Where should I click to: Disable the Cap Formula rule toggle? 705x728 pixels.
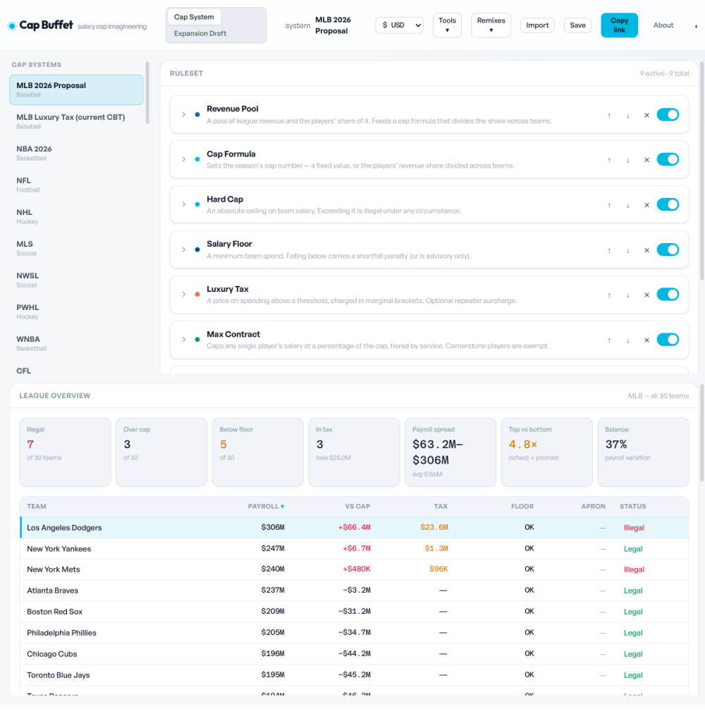point(668,159)
